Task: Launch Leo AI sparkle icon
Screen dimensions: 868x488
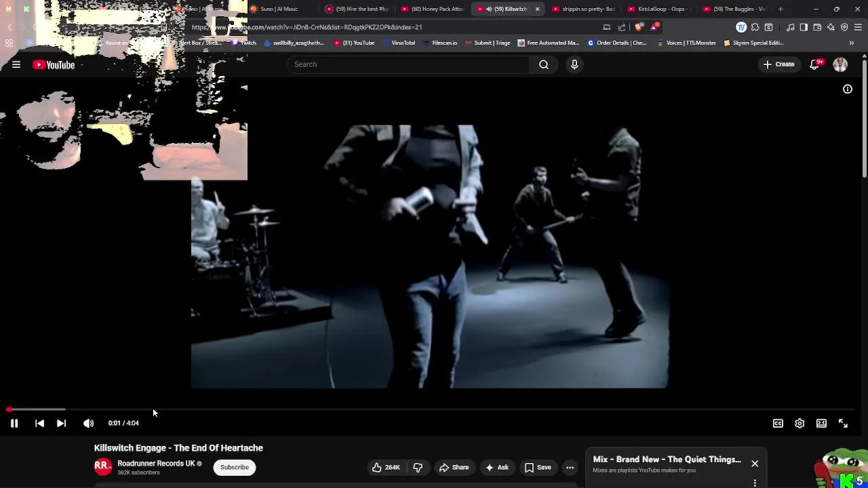Action: [831, 27]
